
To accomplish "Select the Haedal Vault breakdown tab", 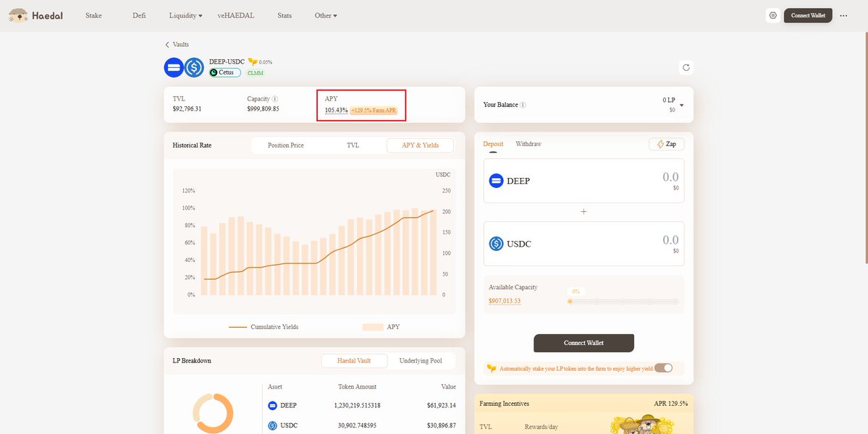I will (354, 360).
